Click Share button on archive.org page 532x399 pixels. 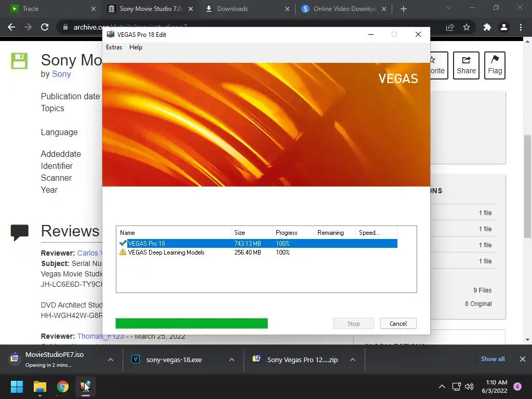pyautogui.click(x=466, y=65)
